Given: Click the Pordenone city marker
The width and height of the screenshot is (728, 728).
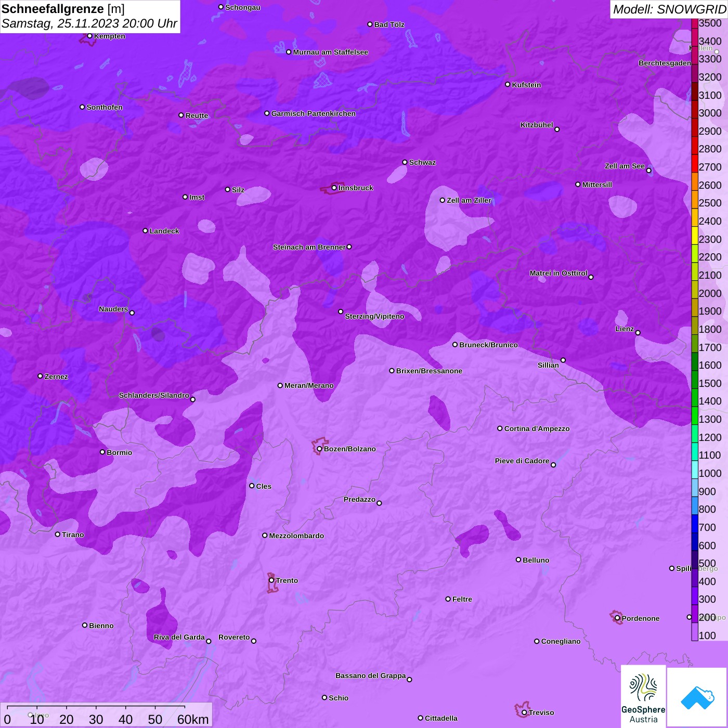Looking at the screenshot, I should click(617, 618).
